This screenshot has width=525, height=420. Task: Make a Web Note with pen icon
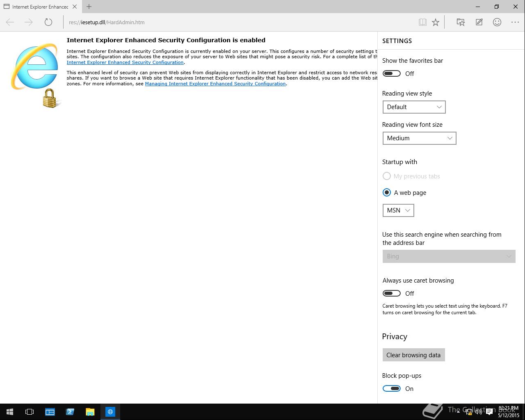(479, 22)
